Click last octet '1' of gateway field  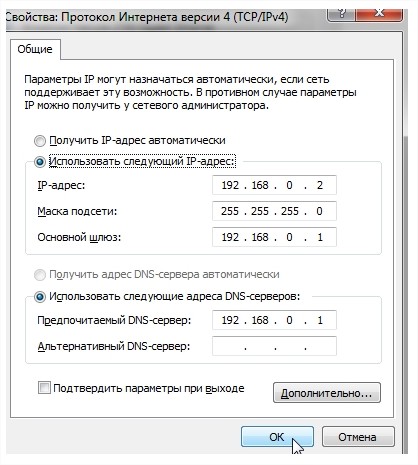[x=320, y=237]
